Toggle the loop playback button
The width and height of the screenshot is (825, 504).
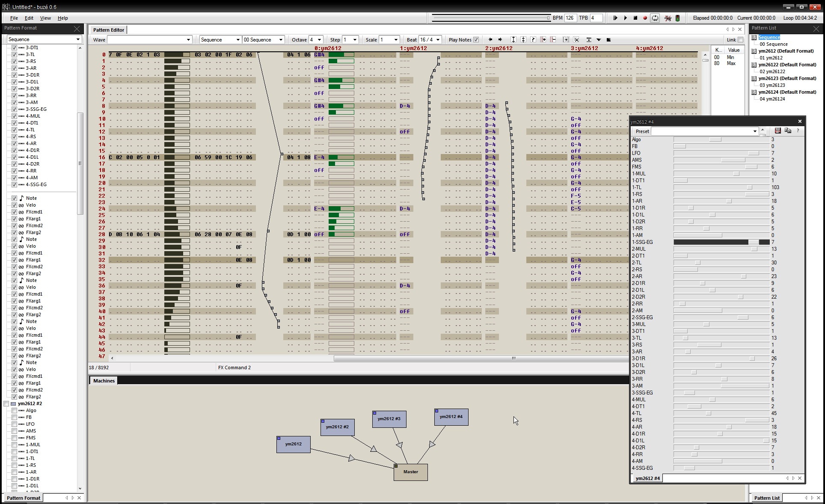click(x=655, y=18)
